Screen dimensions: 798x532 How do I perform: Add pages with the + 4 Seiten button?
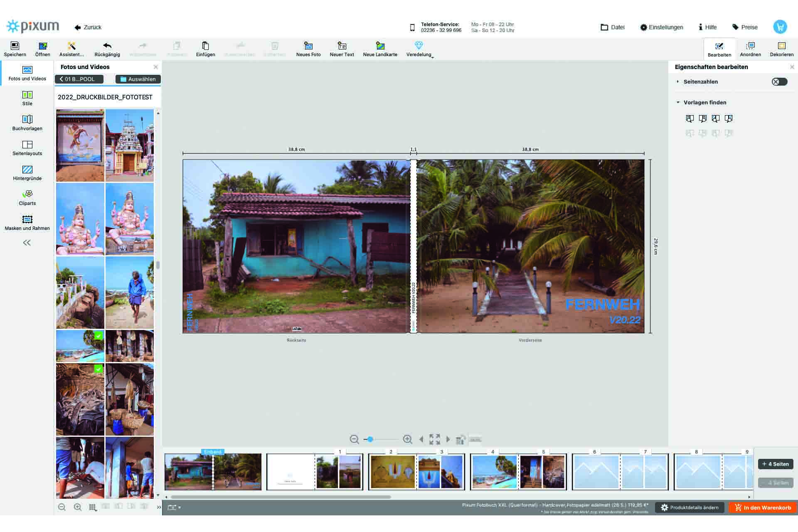[776, 464]
